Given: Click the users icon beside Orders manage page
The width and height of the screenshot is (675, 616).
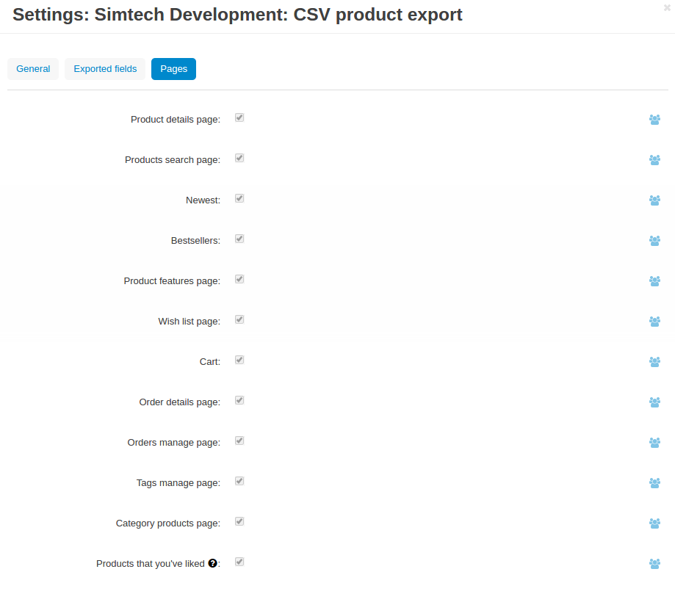Looking at the screenshot, I should [654, 443].
